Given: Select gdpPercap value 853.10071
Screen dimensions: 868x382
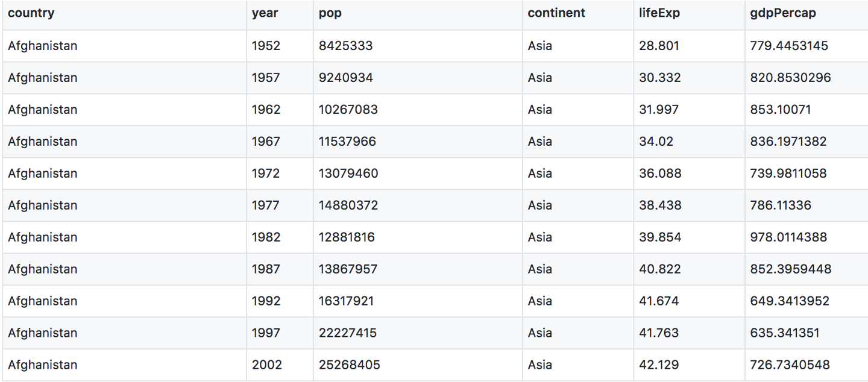Looking at the screenshot, I should [x=780, y=110].
